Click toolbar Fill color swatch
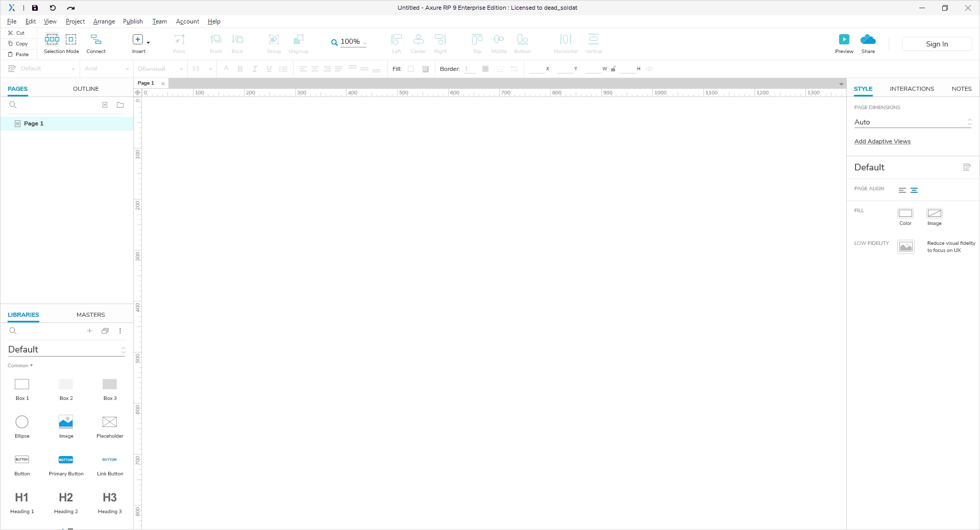 [x=411, y=69]
